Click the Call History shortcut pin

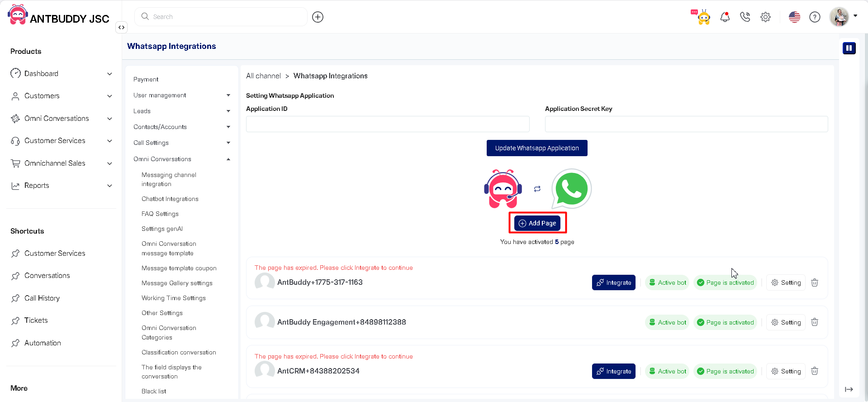pos(15,298)
